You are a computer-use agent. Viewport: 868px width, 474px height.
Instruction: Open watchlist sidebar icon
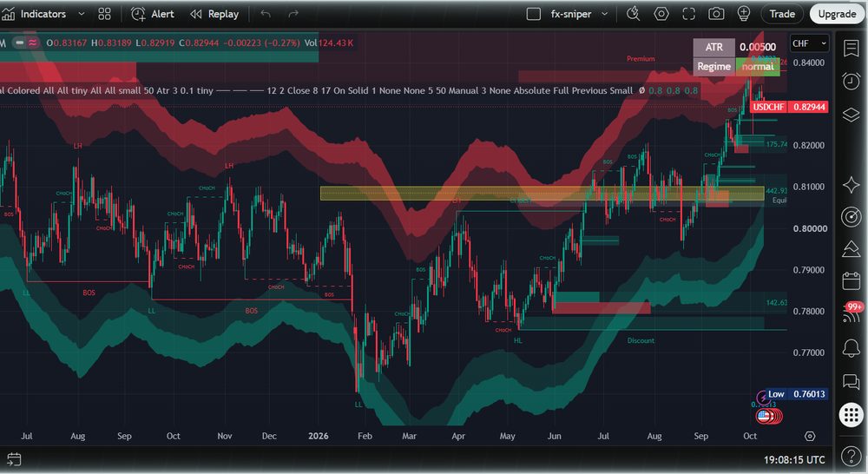click(x=851, y=48)
